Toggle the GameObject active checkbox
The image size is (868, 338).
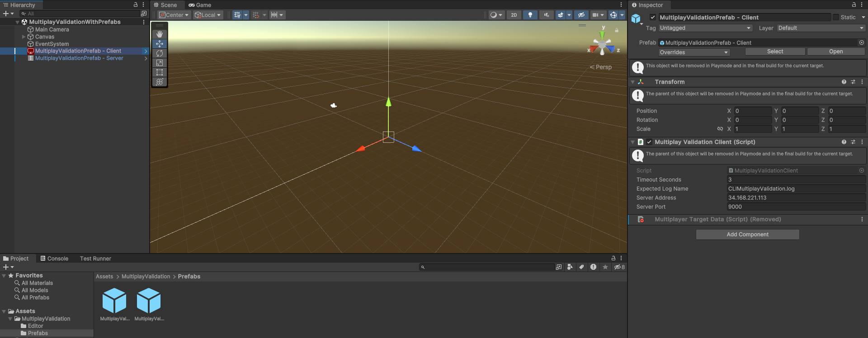(x=652, y=17)
